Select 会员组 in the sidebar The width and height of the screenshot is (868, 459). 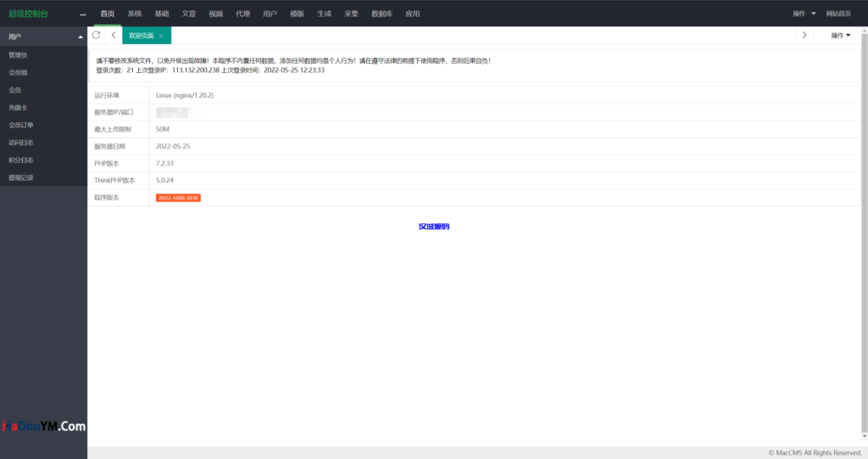click(18, 72)
